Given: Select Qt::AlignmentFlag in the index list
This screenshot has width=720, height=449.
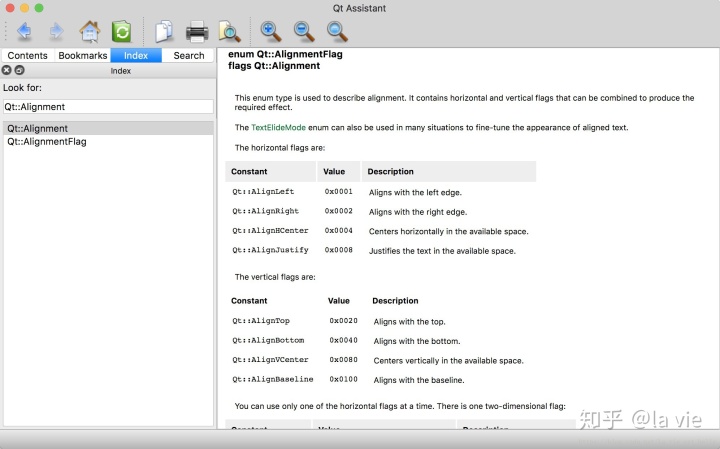Looking at the screenshot, I should 108,141.
